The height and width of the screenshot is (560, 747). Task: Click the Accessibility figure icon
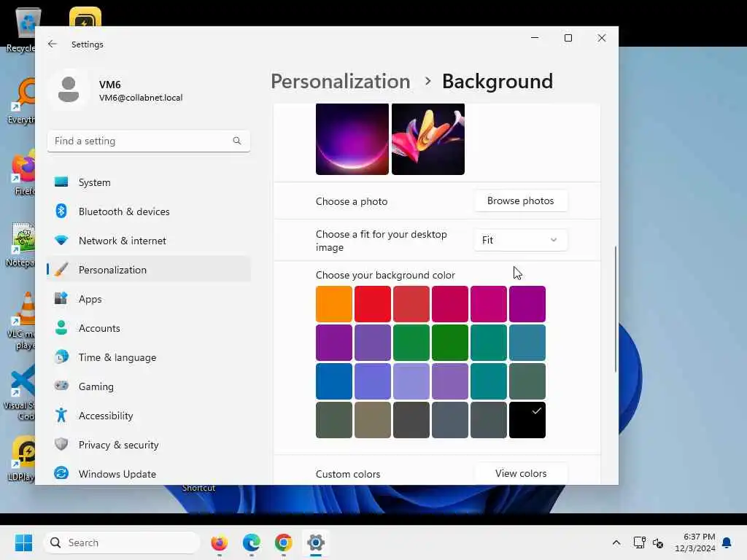click(x=61, y=415)
